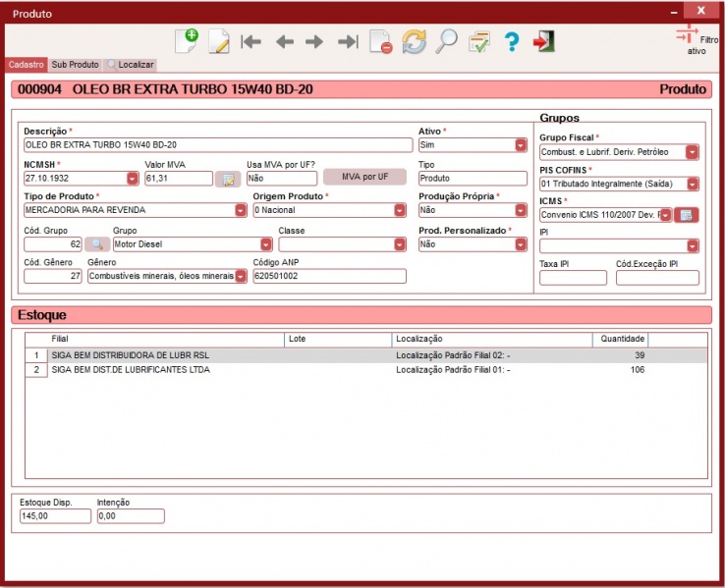Switch to the Cadastro tab
Image resolution: width=725 pixels, height=588 pixels.
26,65
